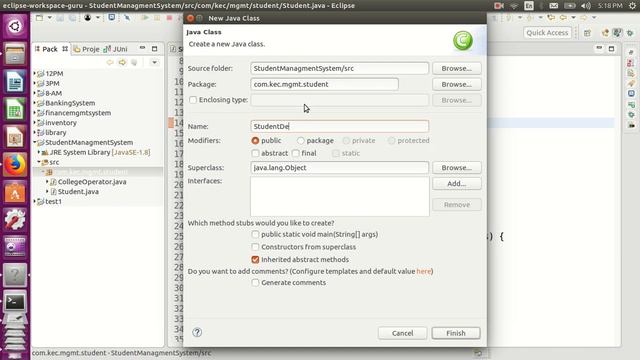Enable the Generate comments checkbox

click(x=256, y=282)
